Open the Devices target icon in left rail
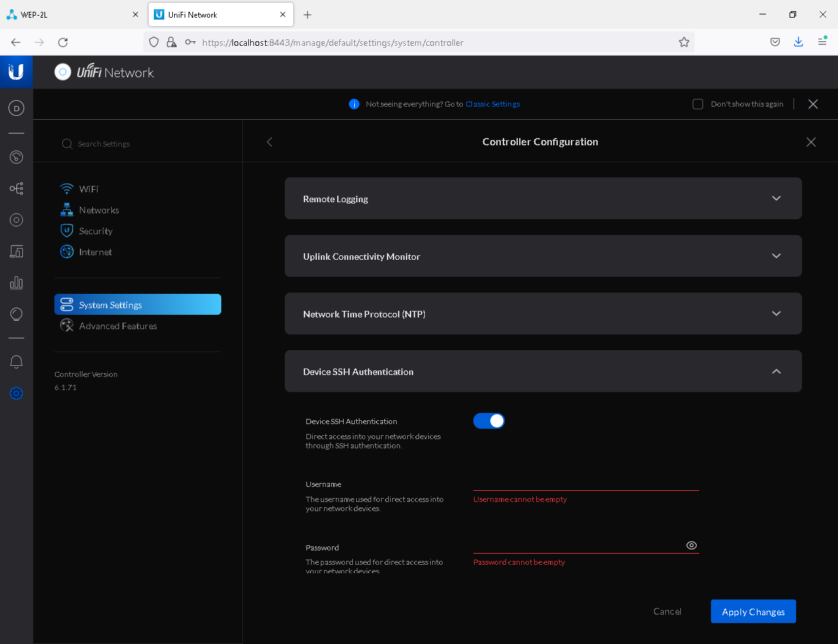The height and width of the screenshot is (644, 838). coord(16,220)
